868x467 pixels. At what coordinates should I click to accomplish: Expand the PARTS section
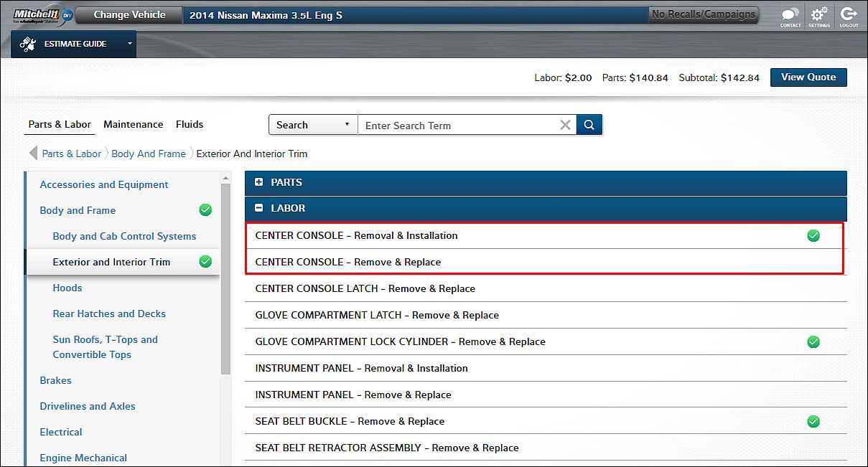point(259,182)
